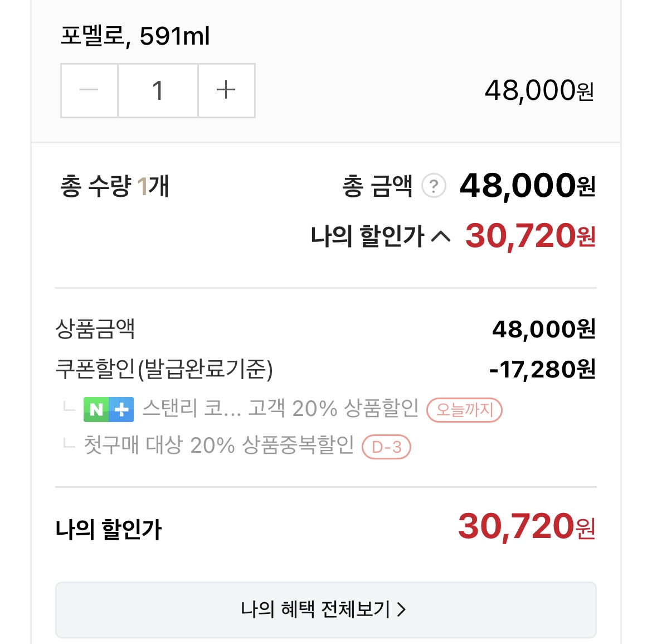Image resolution: width=652 pixels, height=644 pixels.
Task: Decrease quantity with the minus button
Action: [x=89, y=90]
